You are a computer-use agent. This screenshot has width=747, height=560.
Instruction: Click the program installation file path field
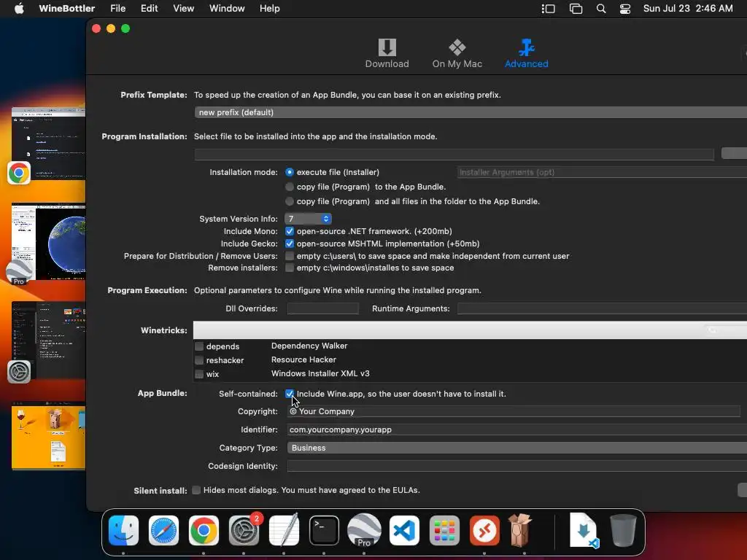(x=454, y=154)
